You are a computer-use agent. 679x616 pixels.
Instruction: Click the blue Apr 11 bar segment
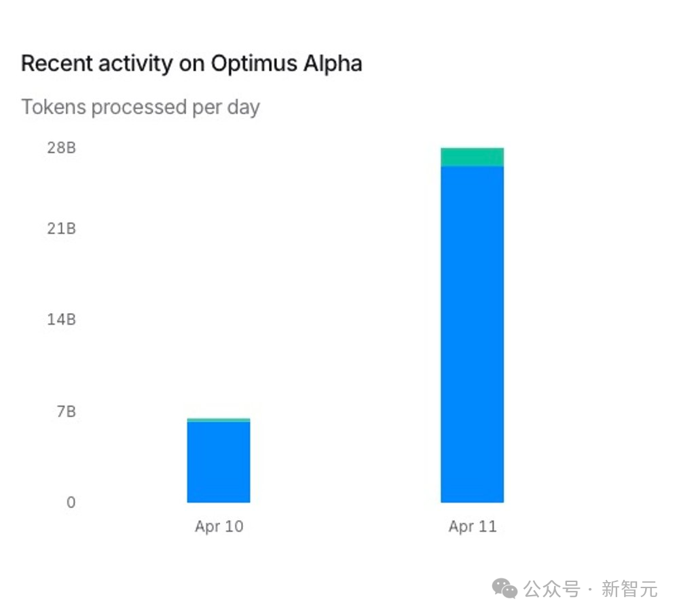pos(472,334)
